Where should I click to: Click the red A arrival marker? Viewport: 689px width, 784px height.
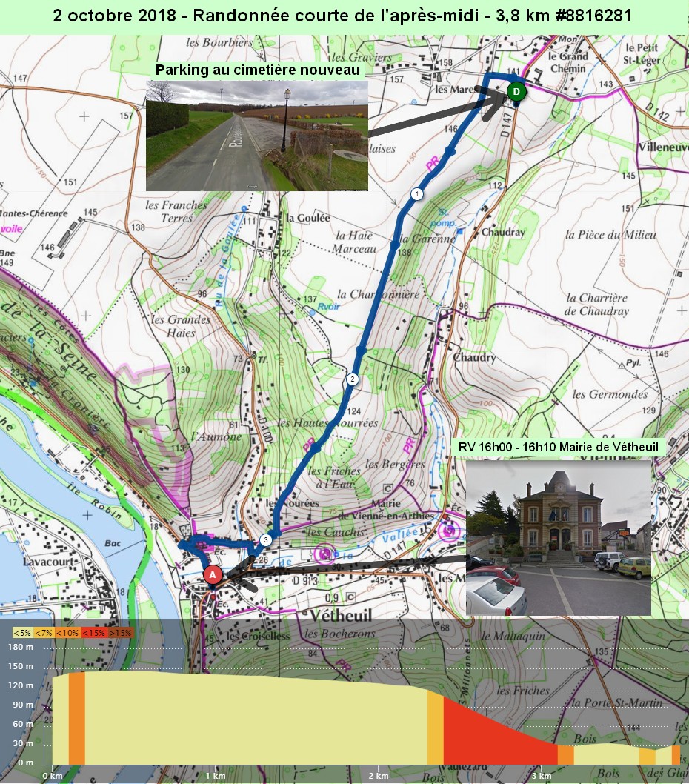click(213, 575)
